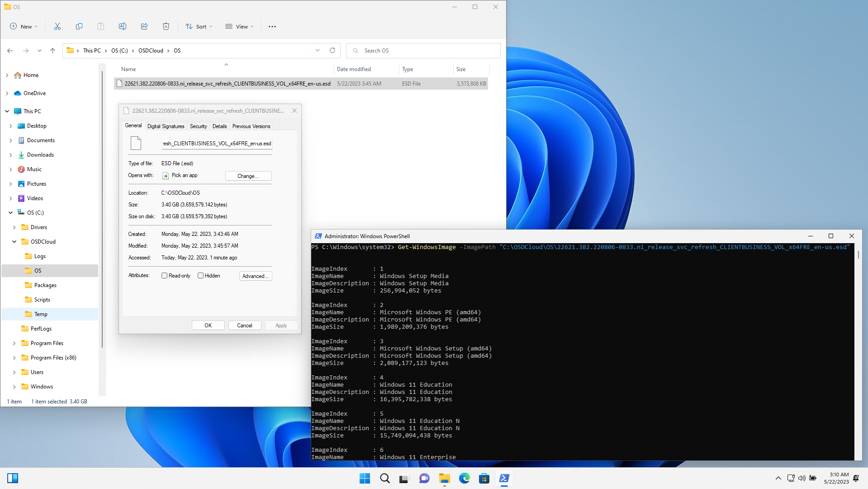Open the Sort dropdown menu
This screenshot has width=868, height=489.
point(199,26)
